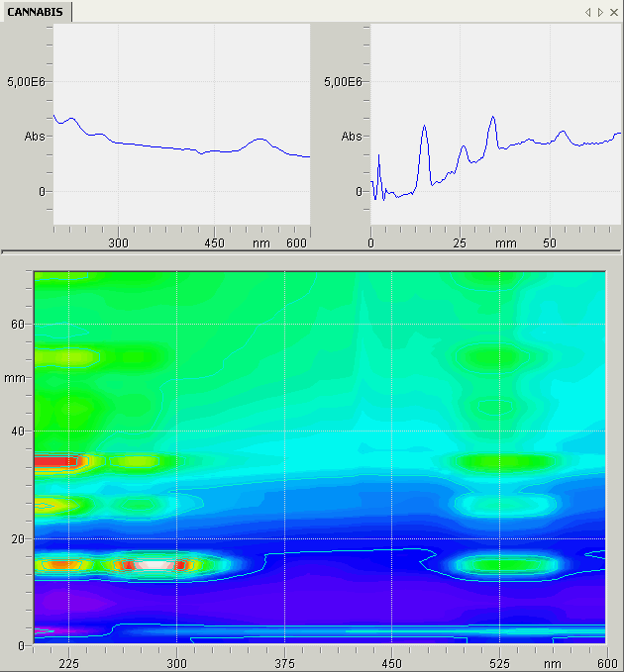Click the spectrum bump near 500 nm
Screen dimensions: 624x672
coord(260,140)
